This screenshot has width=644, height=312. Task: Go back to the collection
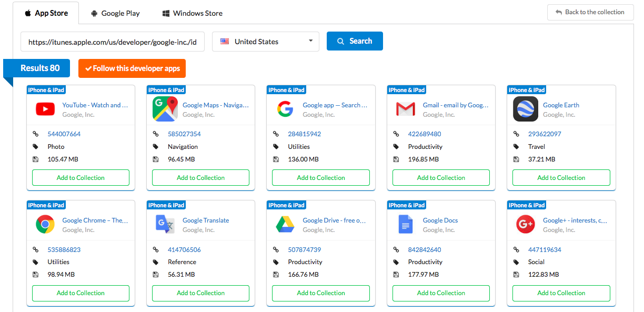click(x=590, y=12)
